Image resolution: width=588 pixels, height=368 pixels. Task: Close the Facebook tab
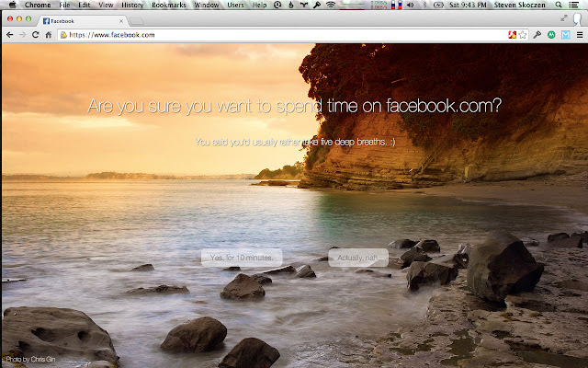coord(121,21)
